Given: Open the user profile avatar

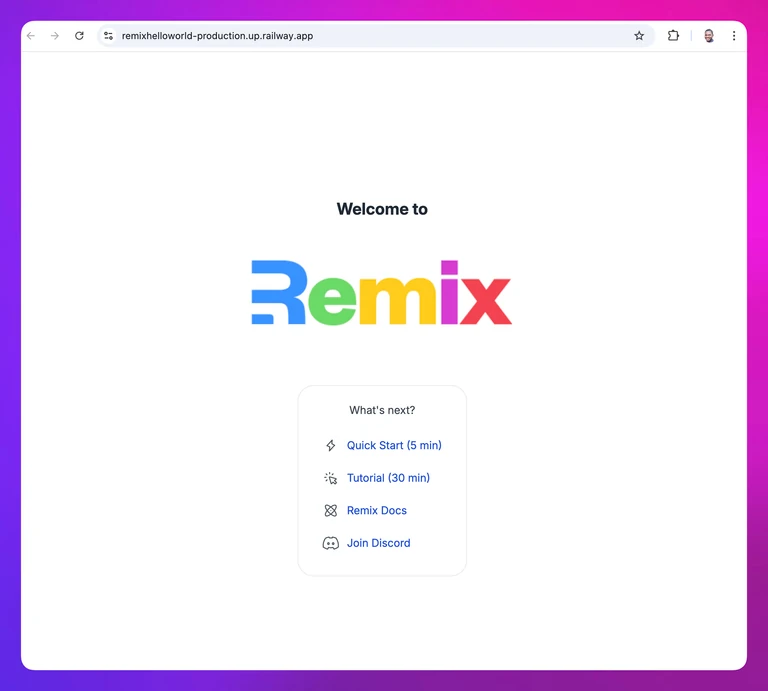Looking at the screenshot, I should pyautogui.click(x=709, y=36).
